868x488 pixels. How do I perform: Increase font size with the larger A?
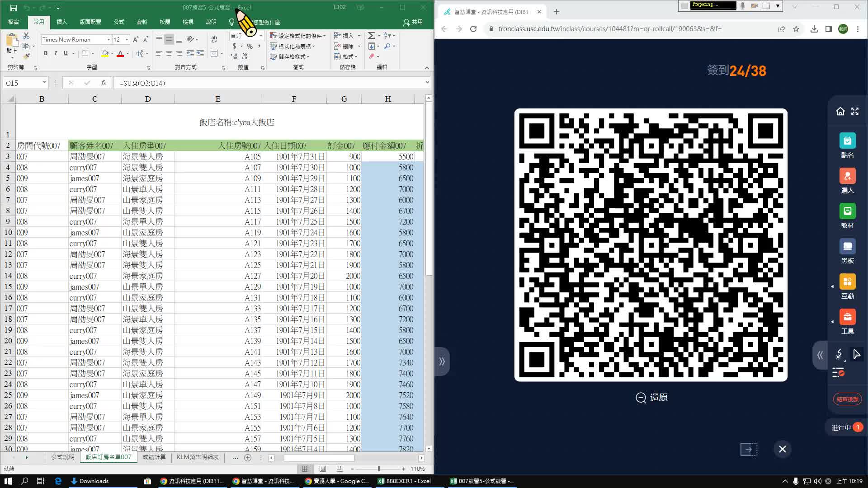(x=135, y=40)
